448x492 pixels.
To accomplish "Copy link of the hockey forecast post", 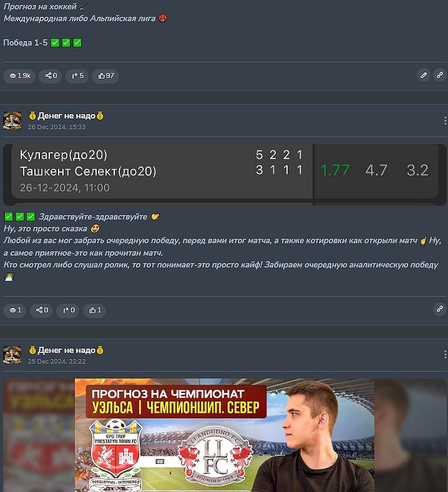I will tap(439, 75).
